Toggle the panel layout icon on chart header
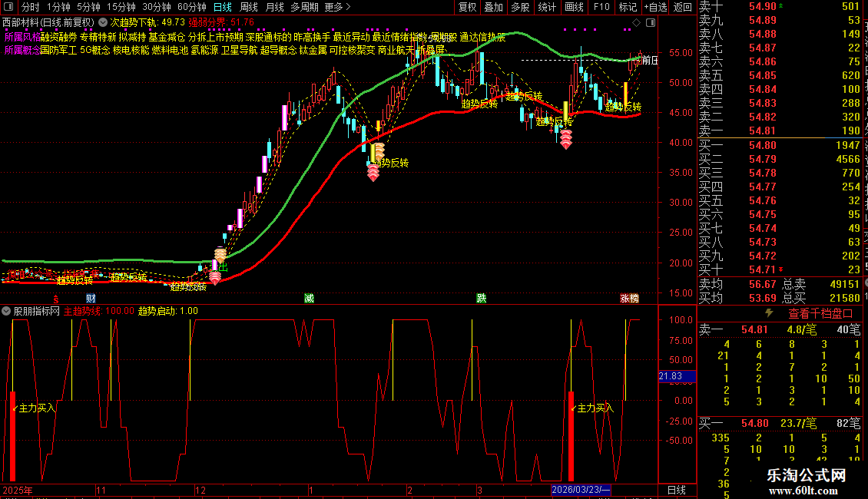Viewport: 868px width, 499px height. coord(651,23)
